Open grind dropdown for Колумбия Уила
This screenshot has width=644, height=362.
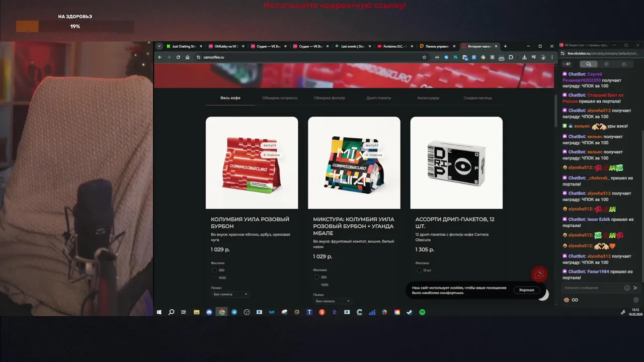pyautogui.click(x=230, y=294)
